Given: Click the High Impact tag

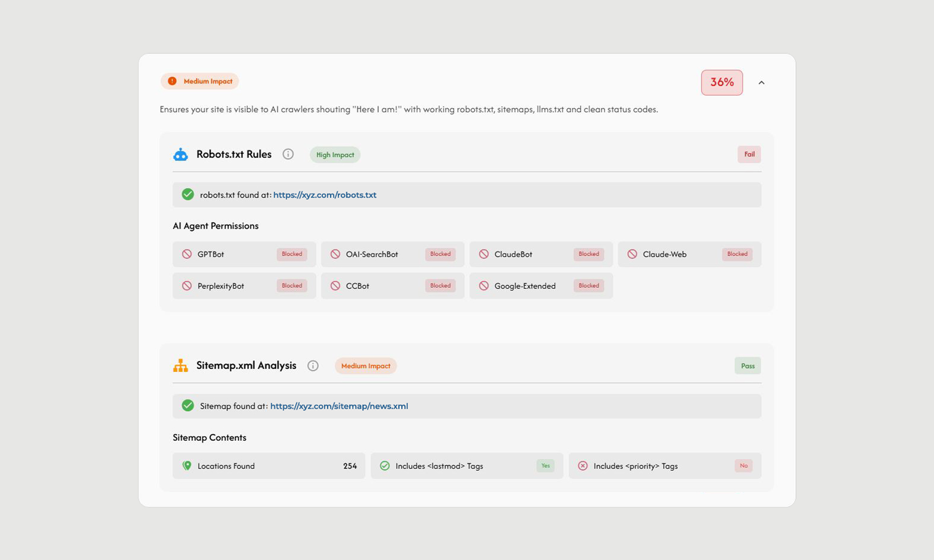Looking at the screenshot, I should [x=335, y=155].
